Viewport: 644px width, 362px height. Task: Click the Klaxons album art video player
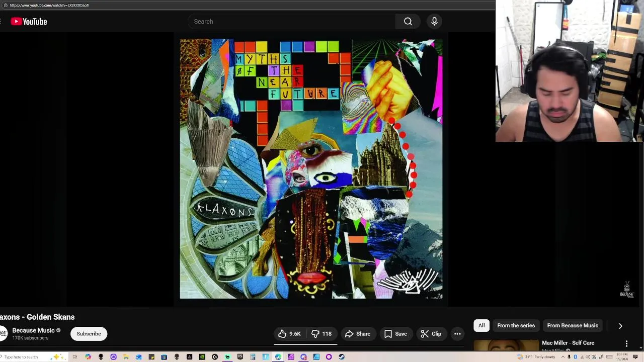311,169
